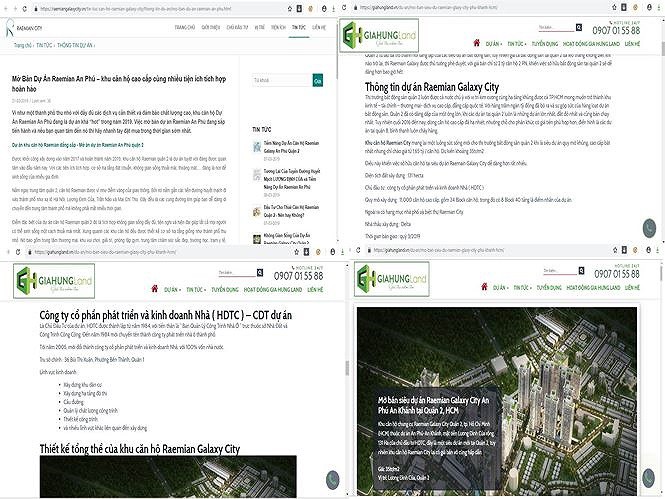Go back in the Raemian City browser window
Image resolution: width=665 pixels, height=499 pixels.
(6, 8)
